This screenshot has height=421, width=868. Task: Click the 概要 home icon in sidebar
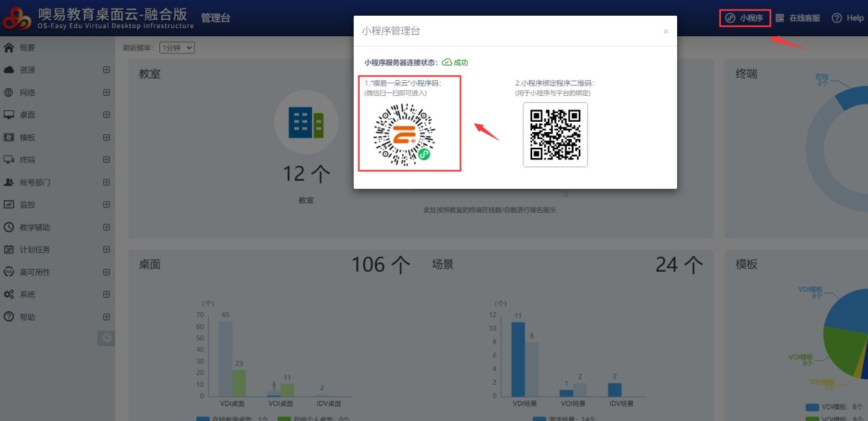[9, 48]
